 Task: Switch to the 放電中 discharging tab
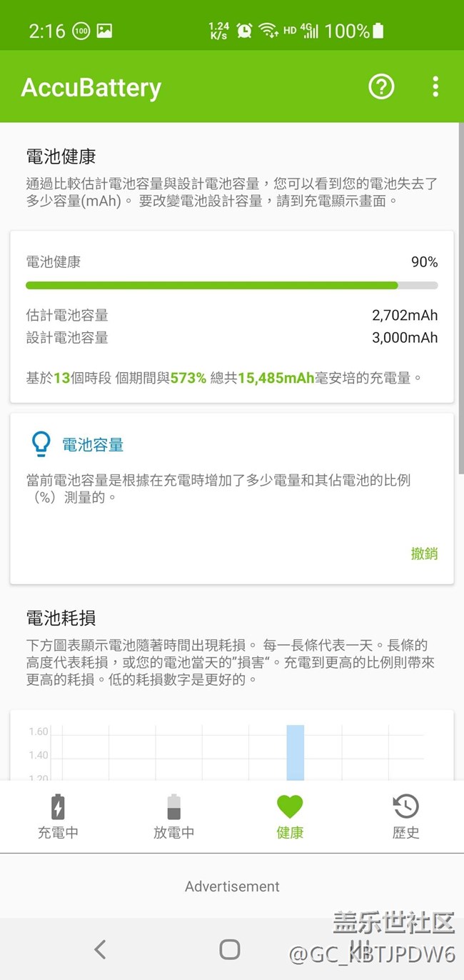(173, 816)
